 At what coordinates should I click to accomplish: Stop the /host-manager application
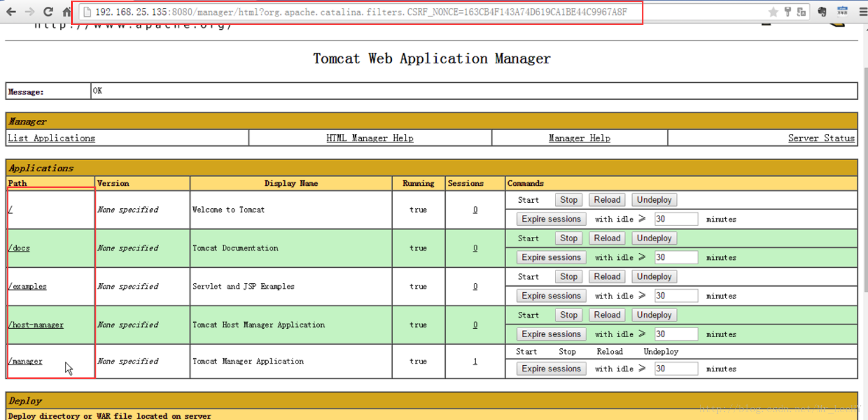click(568, 315)
